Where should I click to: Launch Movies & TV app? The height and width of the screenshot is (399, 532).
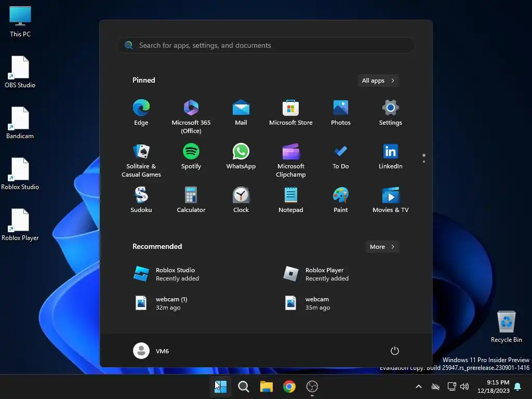coord(391,200)
